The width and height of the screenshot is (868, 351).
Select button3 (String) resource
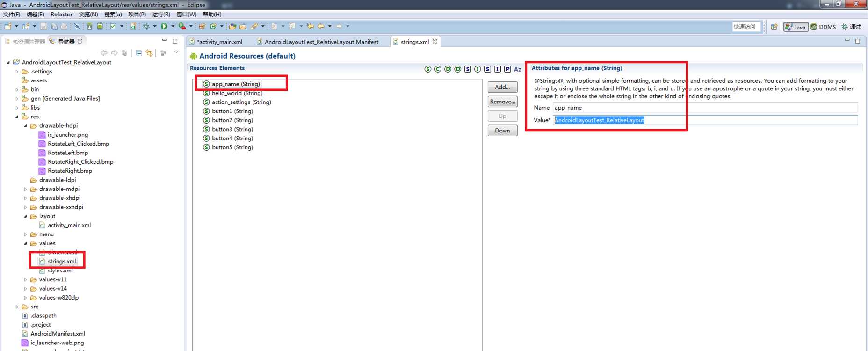pos(228,129)
